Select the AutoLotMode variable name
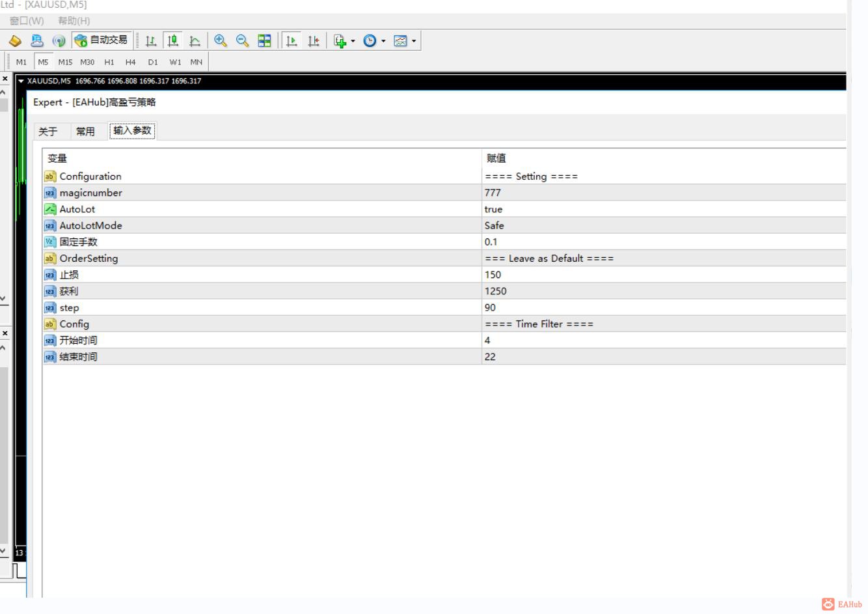Image resolution: width=868 pixels, height=614 pixels. click(90, 225)
